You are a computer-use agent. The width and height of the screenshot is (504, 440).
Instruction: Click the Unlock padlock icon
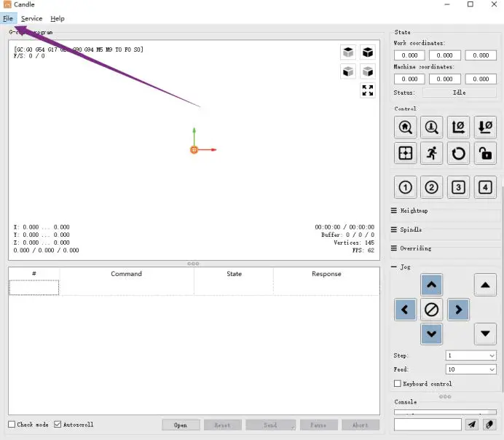[x=485, y=153]
